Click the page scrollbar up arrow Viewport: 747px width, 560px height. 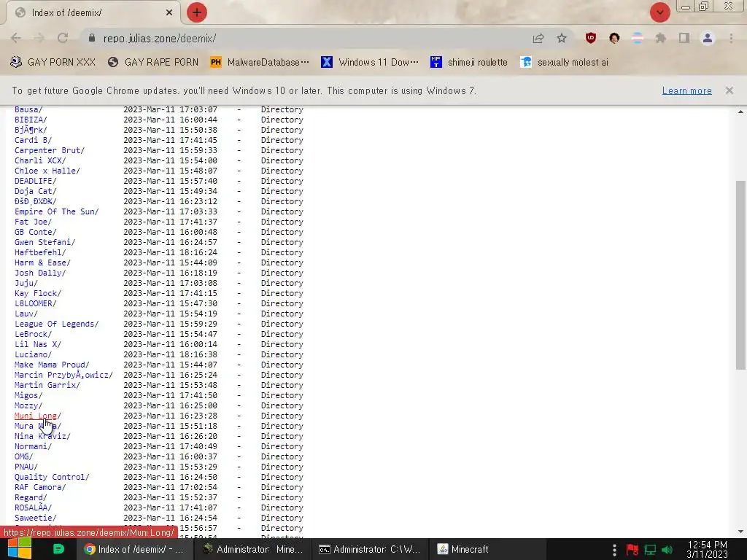pyautogui.click(x=740, y=112)
